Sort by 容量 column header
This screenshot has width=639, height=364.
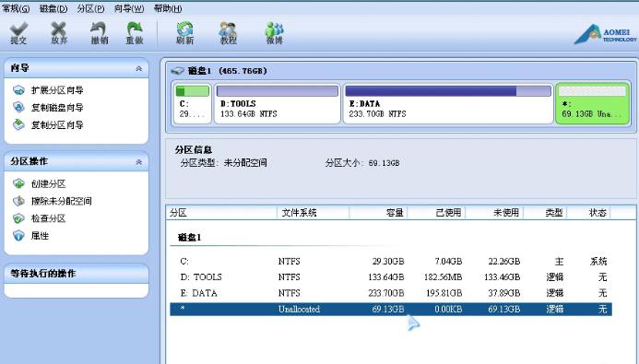(378, 213)
